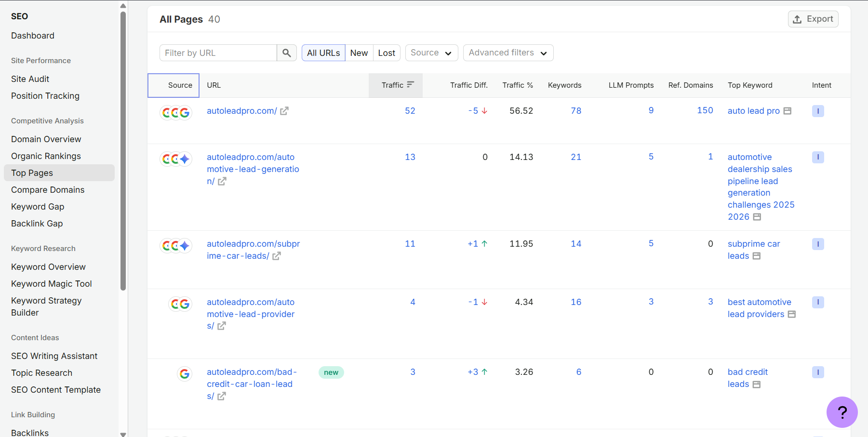Click SERP icon next to bad credit leads
This screenshot has height=437, width=868.
[757, 384]
